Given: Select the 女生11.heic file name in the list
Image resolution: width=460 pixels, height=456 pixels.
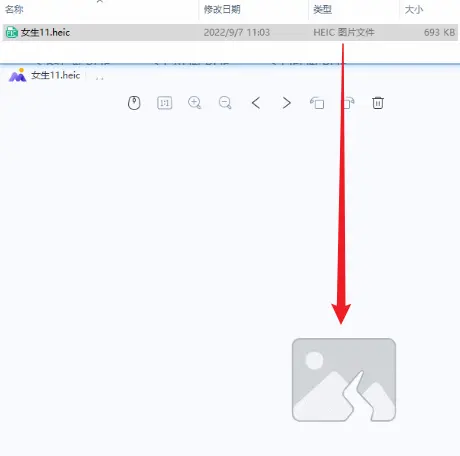Looking at the screenshot, I should (x=45, y=32).
